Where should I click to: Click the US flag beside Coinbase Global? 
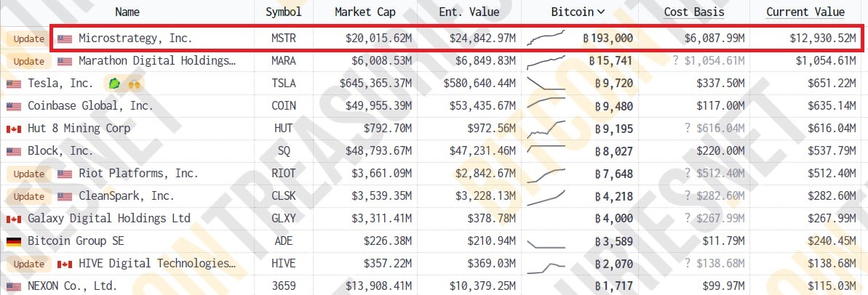tap(13, 106)
